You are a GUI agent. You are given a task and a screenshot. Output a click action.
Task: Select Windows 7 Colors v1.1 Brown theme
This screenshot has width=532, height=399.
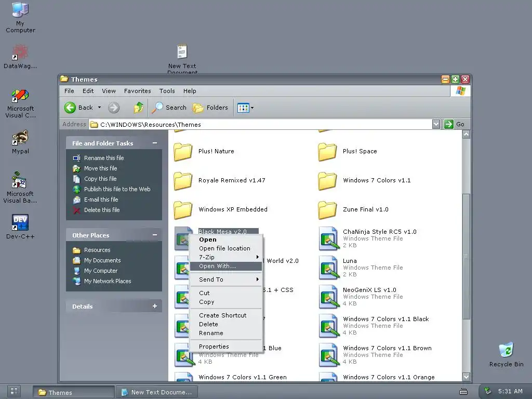point(375,355)
